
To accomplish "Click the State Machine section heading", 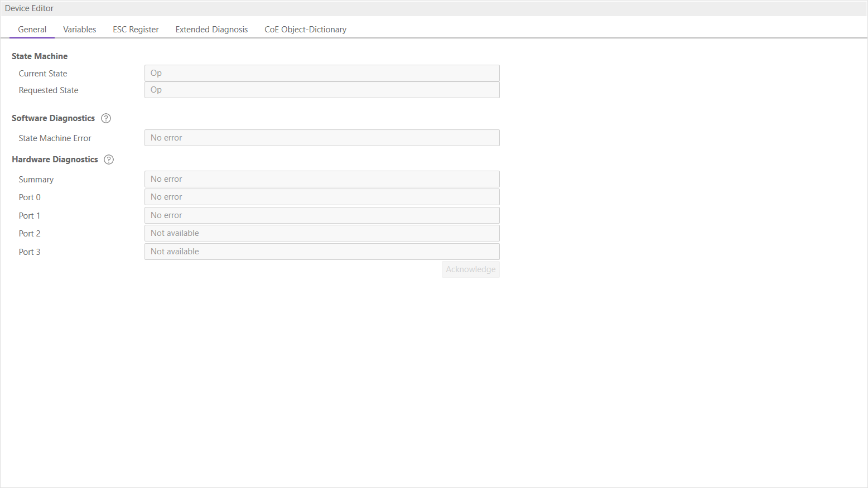I will [40, 56].
